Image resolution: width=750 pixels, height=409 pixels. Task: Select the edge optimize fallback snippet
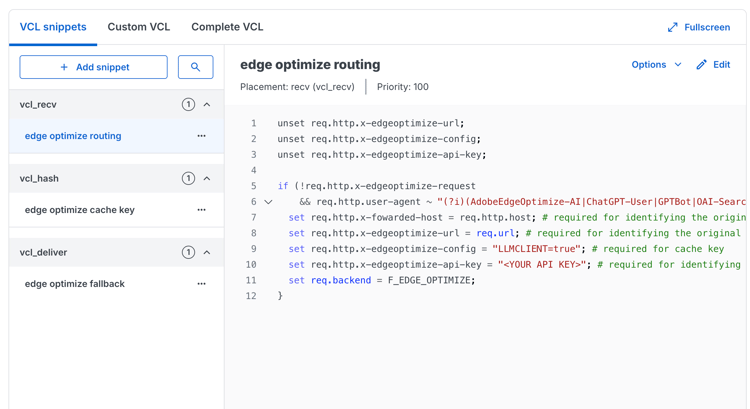[x=75, y=284]
